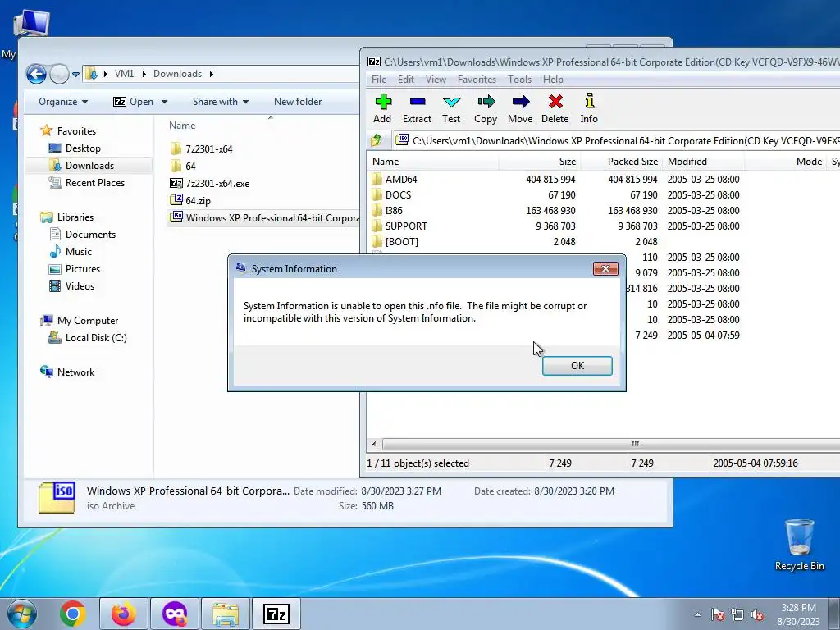Open the Share with dropdown in Explorer
This screenshot has height=630, width=840.
(221, 101)
